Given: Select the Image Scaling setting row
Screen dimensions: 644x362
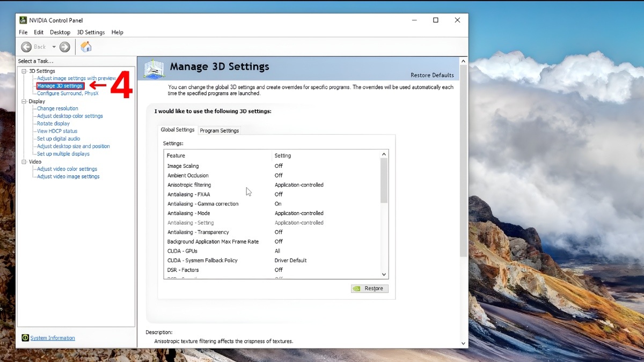Looking at the screenshot, I should 272,166.
